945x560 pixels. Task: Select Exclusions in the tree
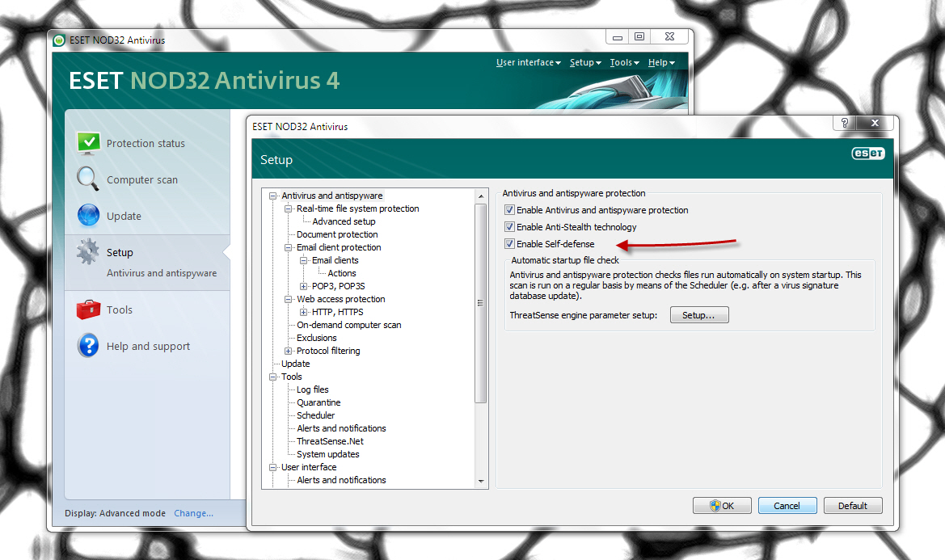point(316,338)
